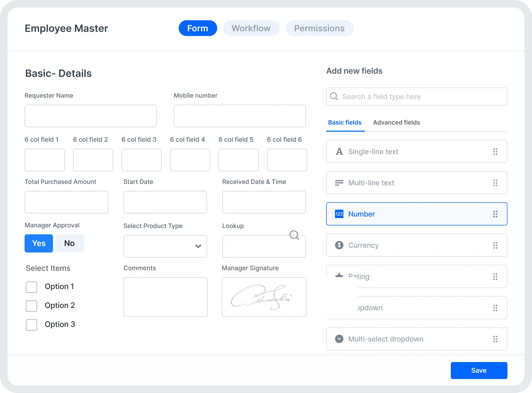Click the Multi-line text field icon

339,183
